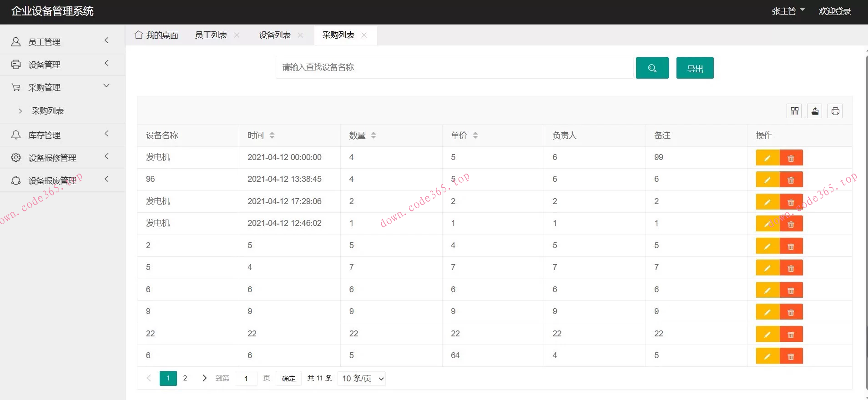Expand the 员工管理 sidebar menu
The image size is (868, 400).
[62, 42]
